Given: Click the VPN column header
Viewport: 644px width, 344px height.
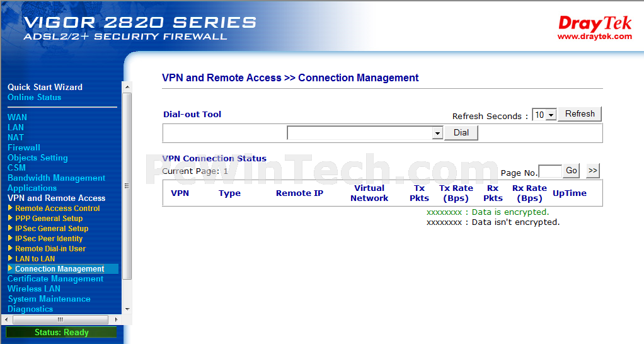Looking at the screenshot, I should pyautogui.click(x=180, y=193).
